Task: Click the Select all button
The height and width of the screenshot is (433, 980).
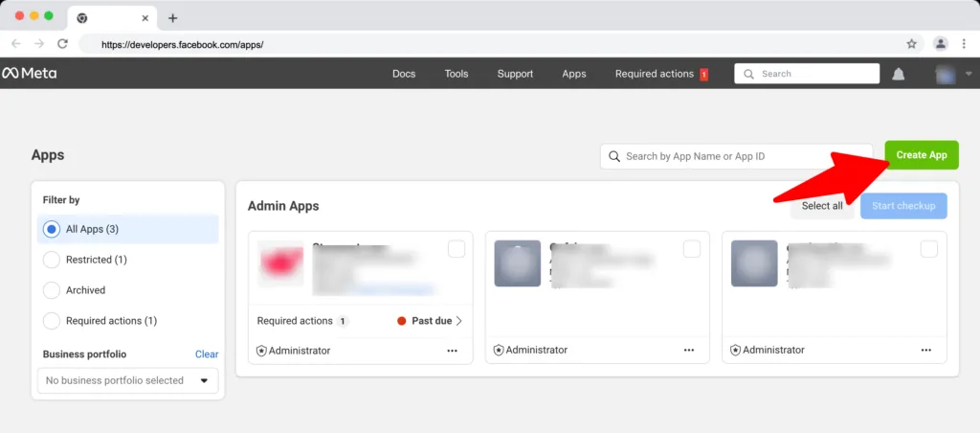Action: pyautogui.click(x=822, y=206)
